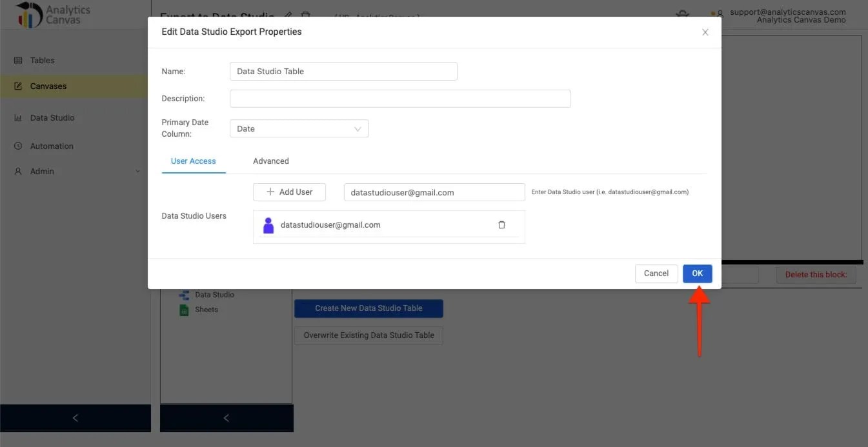Click the Admin person icon in sidebar
Viewport: 868px width, 447px height.
pos(18,172)
